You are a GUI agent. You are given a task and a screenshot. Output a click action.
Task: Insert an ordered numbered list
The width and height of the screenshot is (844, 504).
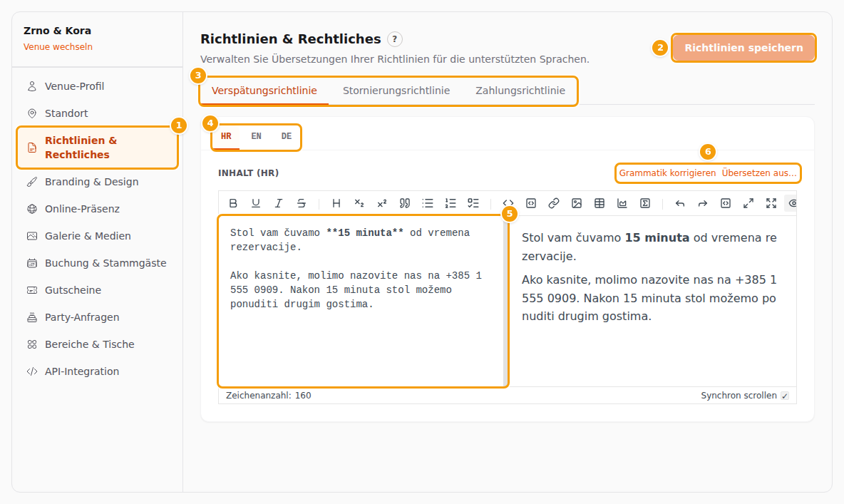[x=451, y=203]
